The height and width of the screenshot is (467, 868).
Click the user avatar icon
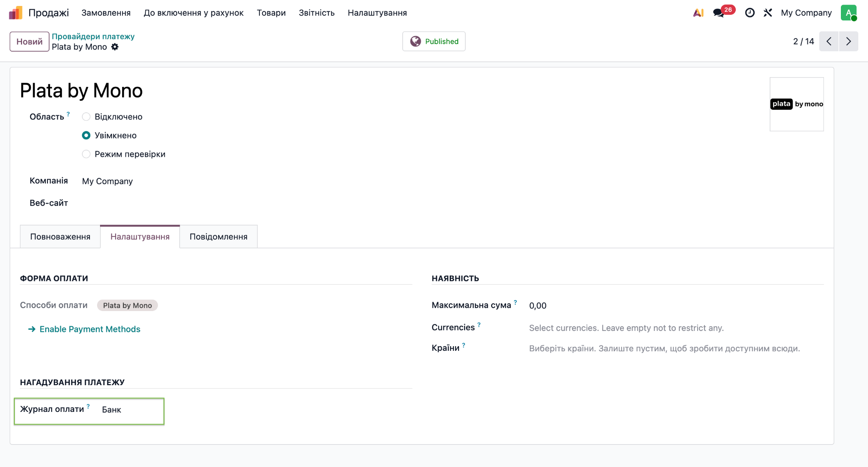point(849,13)
